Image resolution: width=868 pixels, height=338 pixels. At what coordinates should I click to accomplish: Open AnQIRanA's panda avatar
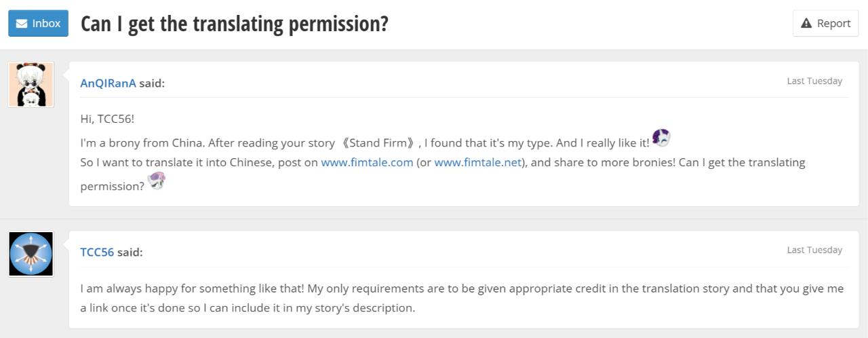pyautogui.click(x=31, y=84)
